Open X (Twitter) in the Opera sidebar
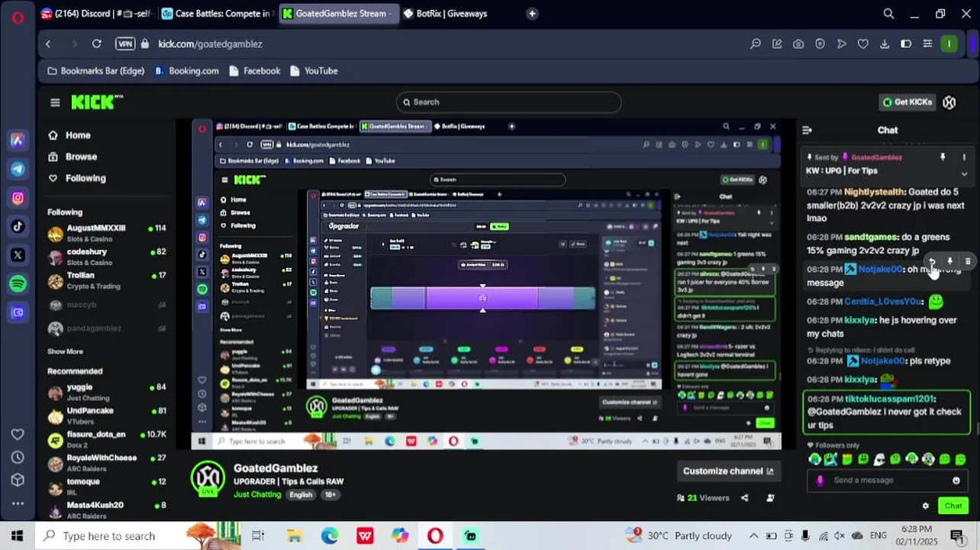This screenshot has width=980, height=550. [18, 255]
